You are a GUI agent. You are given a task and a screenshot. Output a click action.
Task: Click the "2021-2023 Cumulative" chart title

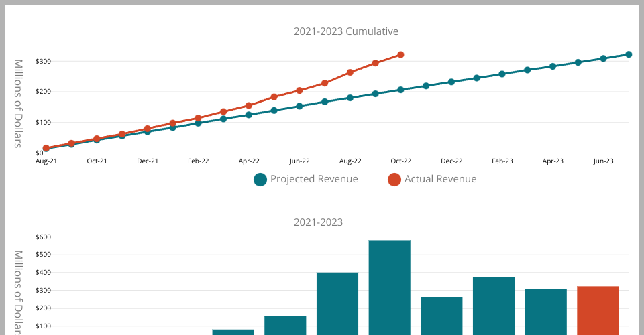[346, 31]
